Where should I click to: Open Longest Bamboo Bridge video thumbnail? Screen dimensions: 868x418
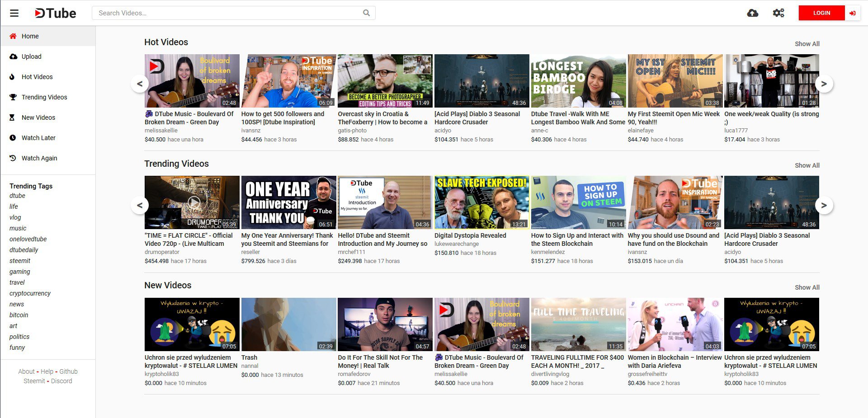coord(578,81)
